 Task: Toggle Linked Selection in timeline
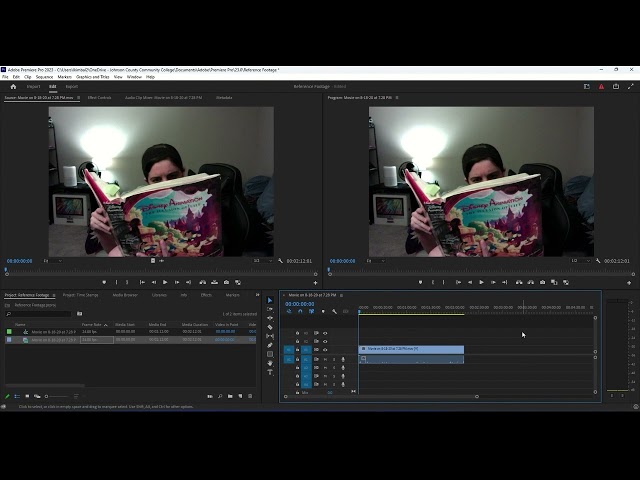click(311, 311)
